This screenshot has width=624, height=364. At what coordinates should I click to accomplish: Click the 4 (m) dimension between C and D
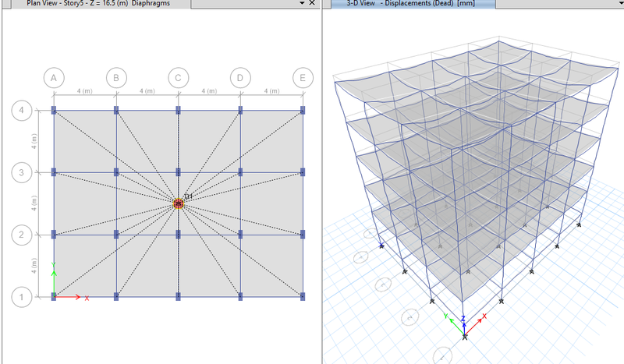pos(209,91)
